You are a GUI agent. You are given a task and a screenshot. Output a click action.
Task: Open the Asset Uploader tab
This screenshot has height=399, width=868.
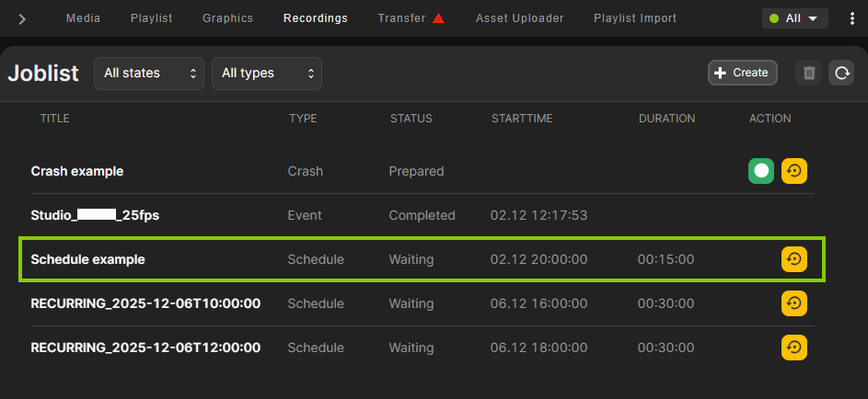520,18
